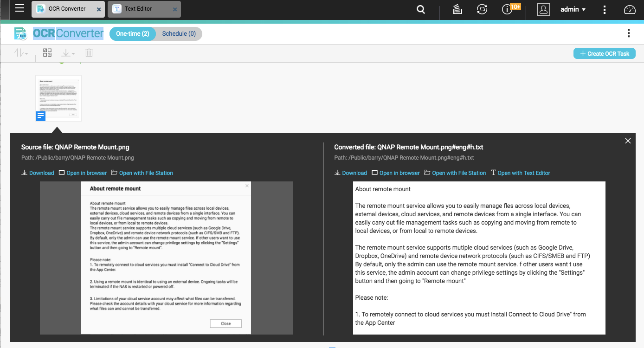This screenshot has height=348, width=644.
Task: Open converted file with File Station
Action: point(455,173)
